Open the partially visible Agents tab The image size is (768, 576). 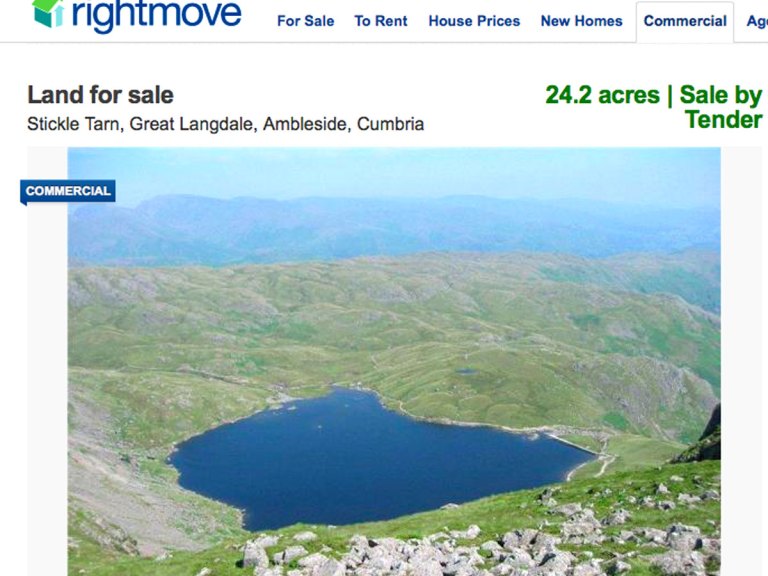[x=757, y=21]
